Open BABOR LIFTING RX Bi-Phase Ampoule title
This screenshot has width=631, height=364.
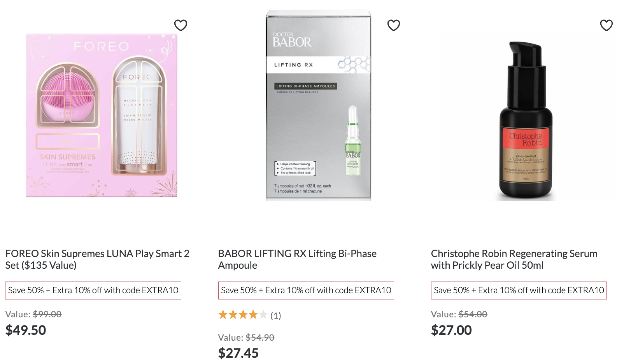point(297,259)
